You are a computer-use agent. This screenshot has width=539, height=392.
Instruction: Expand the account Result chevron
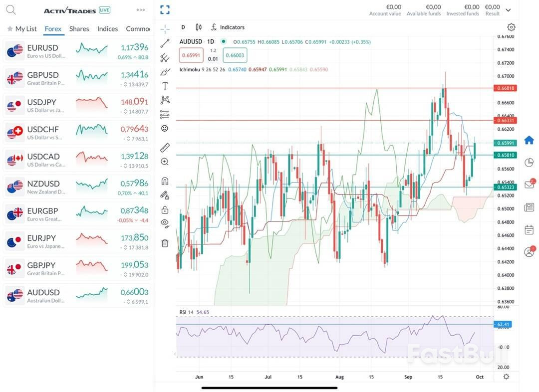click(x=509, y=9)
